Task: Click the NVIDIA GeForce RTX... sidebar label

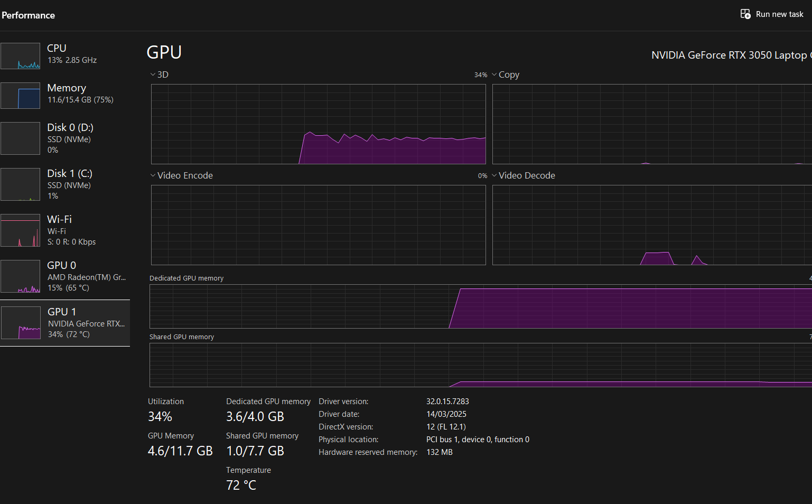Action: click(87, 324)
